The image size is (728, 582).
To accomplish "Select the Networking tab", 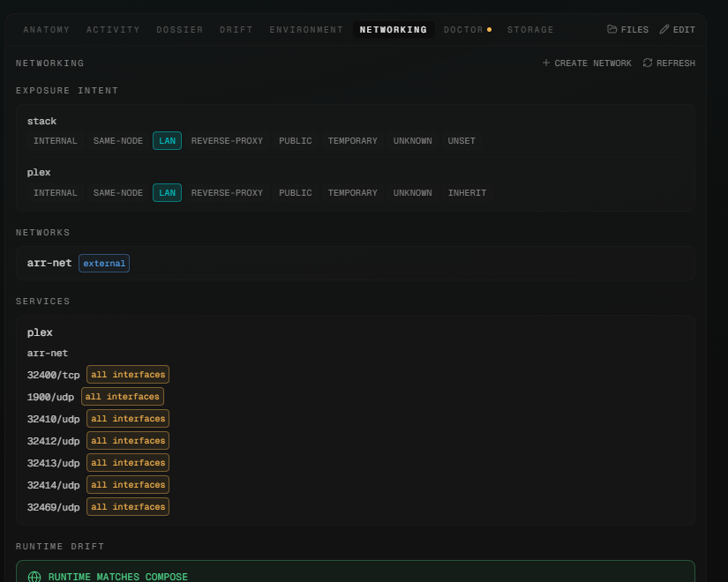I will pos(394,30).
